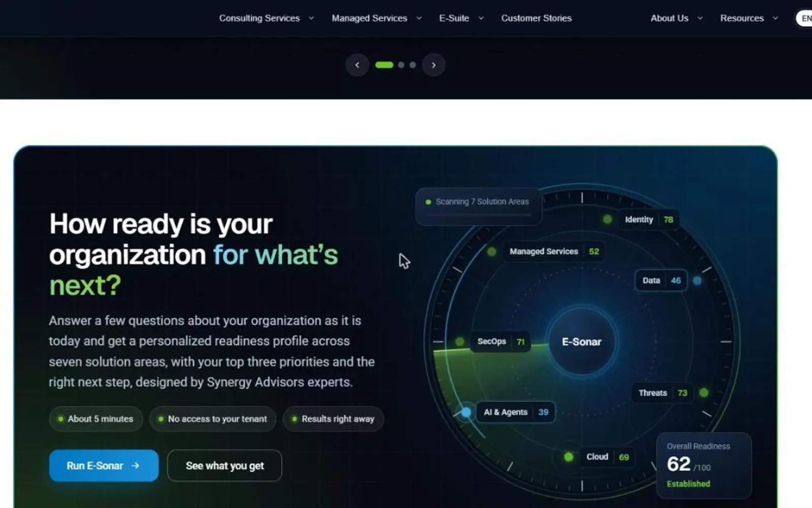
Task: Click See what you get button
Action: pyautogui.click(x=224, y=465)
